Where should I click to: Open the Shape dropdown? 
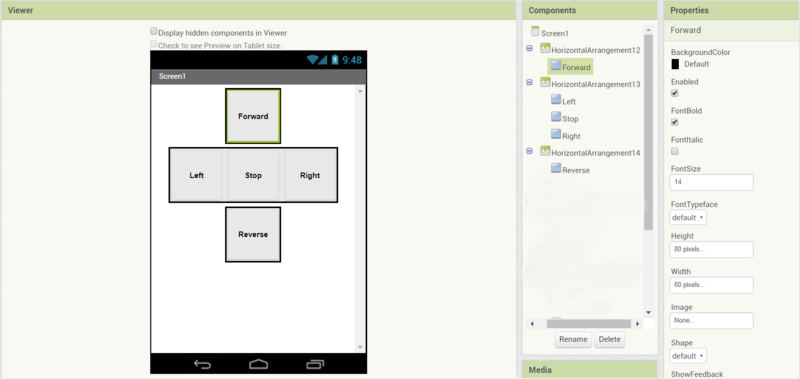click(x=688, y=356)
